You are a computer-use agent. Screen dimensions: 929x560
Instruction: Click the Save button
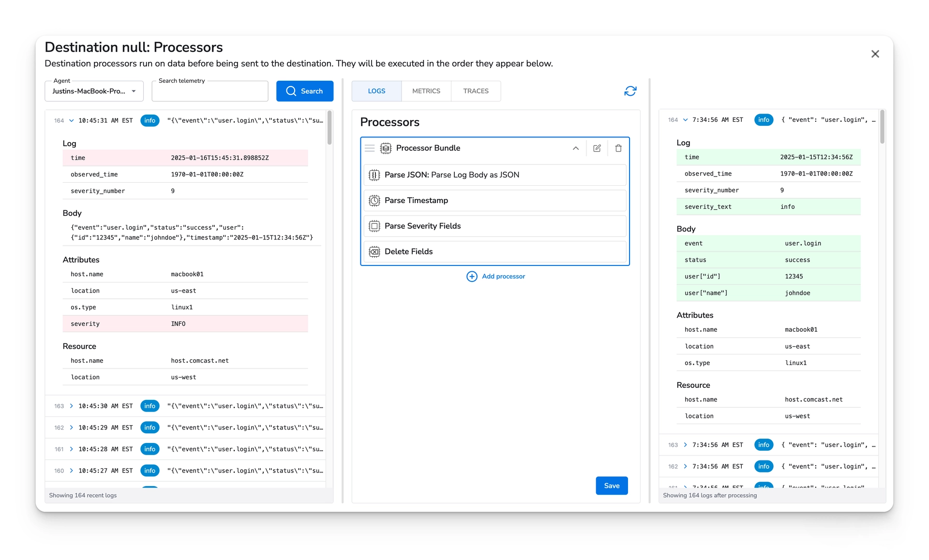(x=612, y=486)
